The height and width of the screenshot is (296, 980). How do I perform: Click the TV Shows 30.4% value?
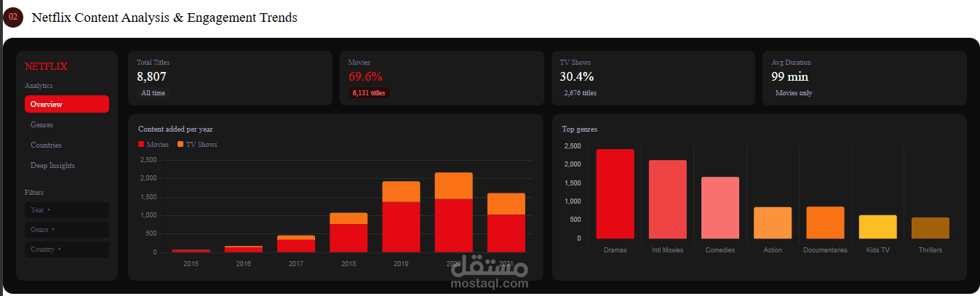click(x=577, y=76)
